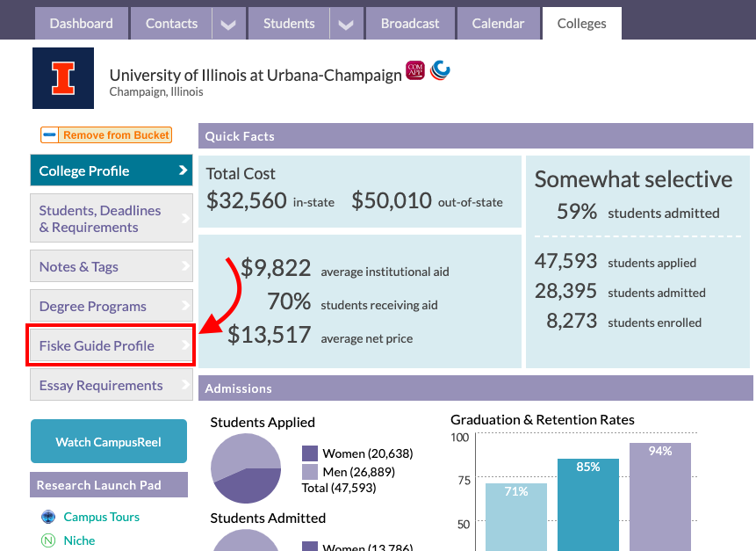The width and height of the screenshot is (756, 551).
Task: Click the 28,395 students admitted figure
Action: pos(566,291)
